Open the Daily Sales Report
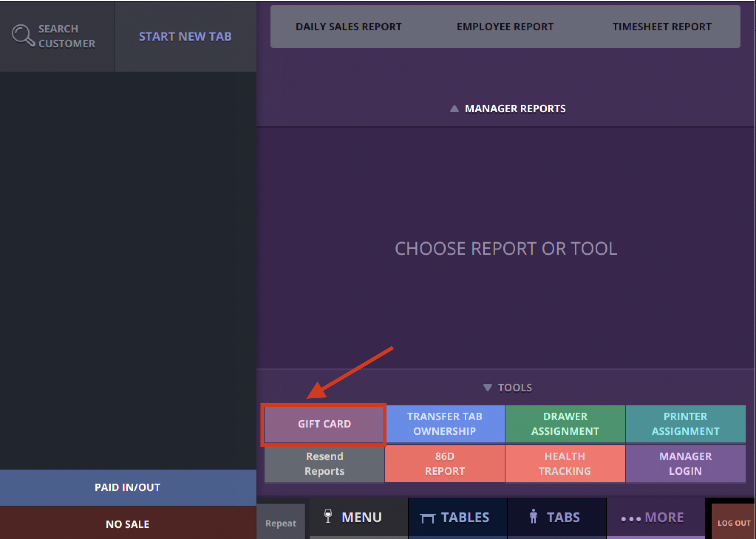Screen dimensions: 756x539 [x=348, y=27]
